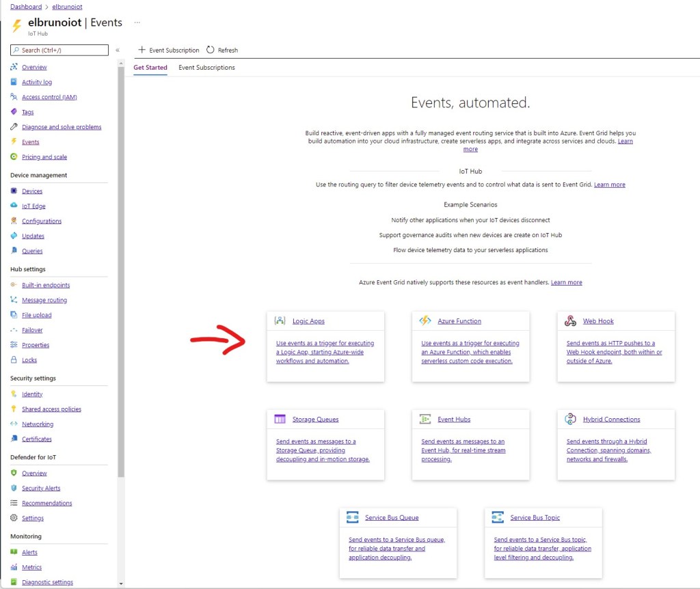Click the Service Bus Topic card icon
700x589 pixels.
[x=498, y=517]
